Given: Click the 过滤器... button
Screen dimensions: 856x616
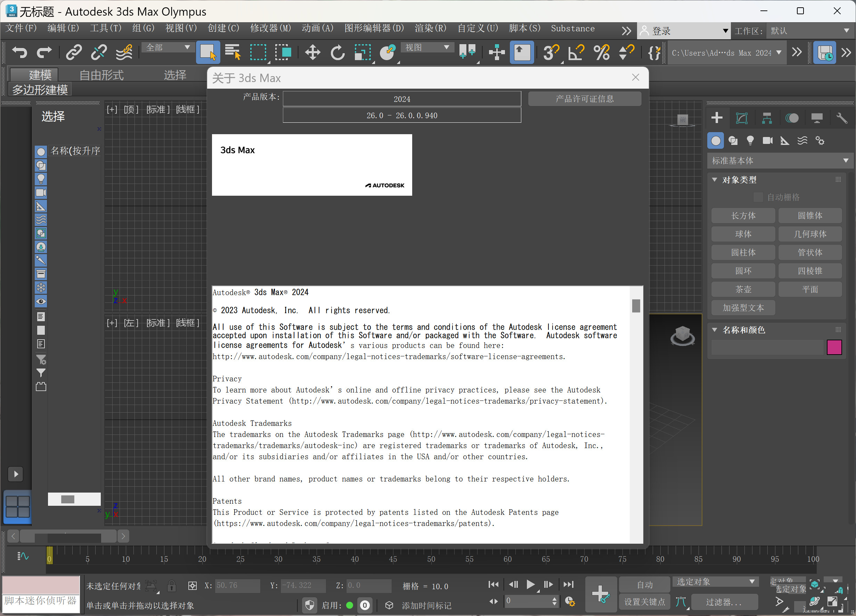Looking at the screenshot, I should point(724,602).
